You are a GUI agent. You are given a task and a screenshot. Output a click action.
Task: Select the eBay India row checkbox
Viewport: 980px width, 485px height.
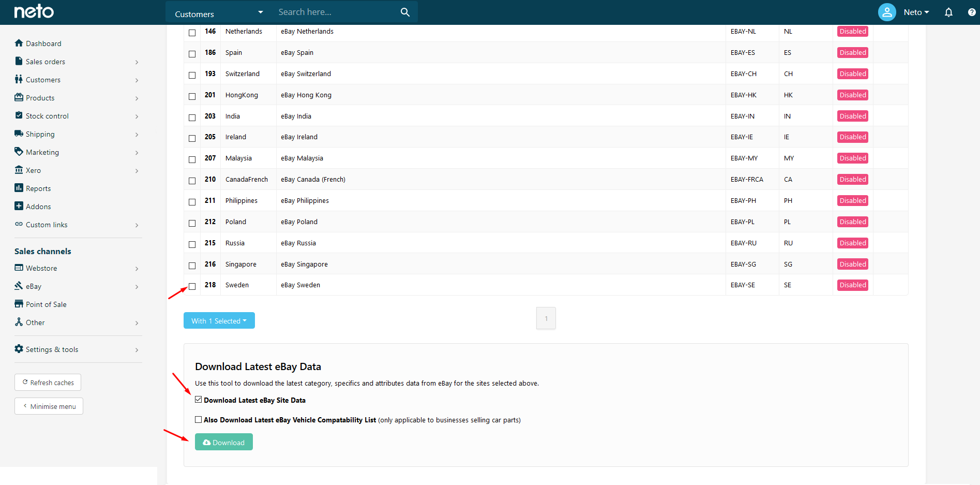192,117
